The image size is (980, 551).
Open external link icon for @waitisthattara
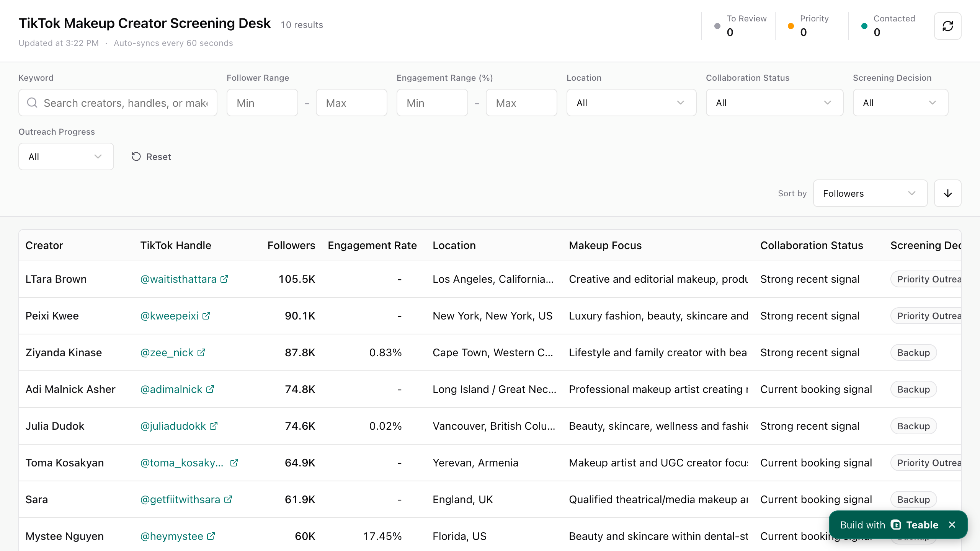(x=224, y=279)
